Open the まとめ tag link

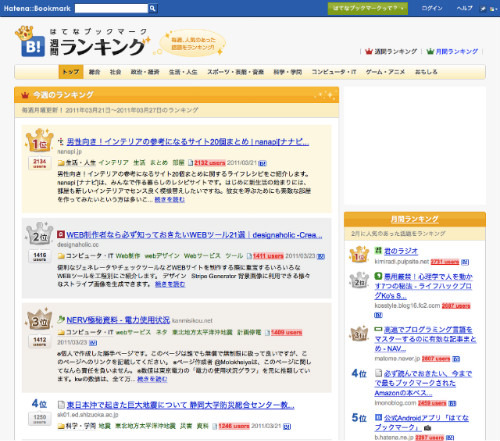[159, 163]
